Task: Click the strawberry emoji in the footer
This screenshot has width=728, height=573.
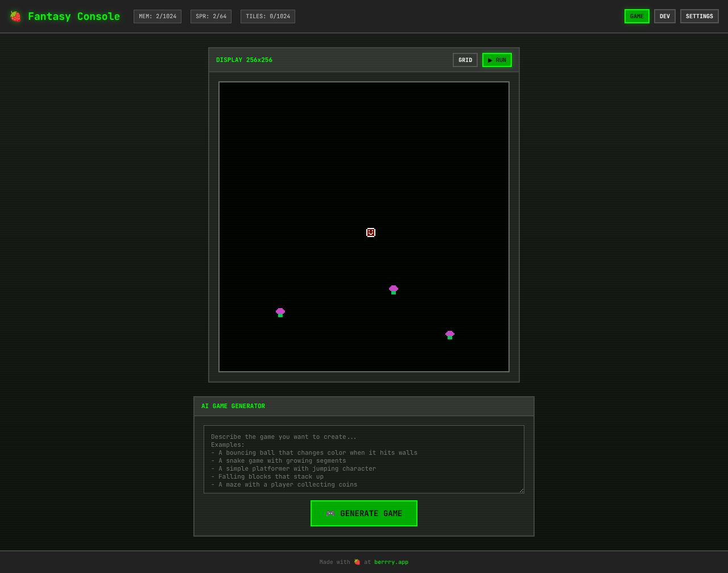Action: click(357, 562)
